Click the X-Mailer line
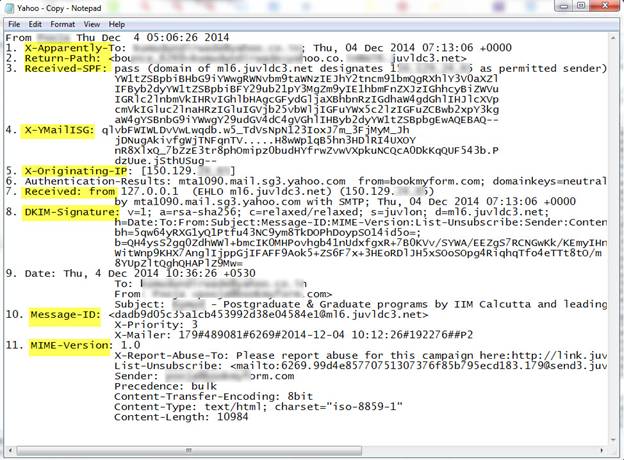The height and width of the screenshot is (460, 624). tap(293, 335)
